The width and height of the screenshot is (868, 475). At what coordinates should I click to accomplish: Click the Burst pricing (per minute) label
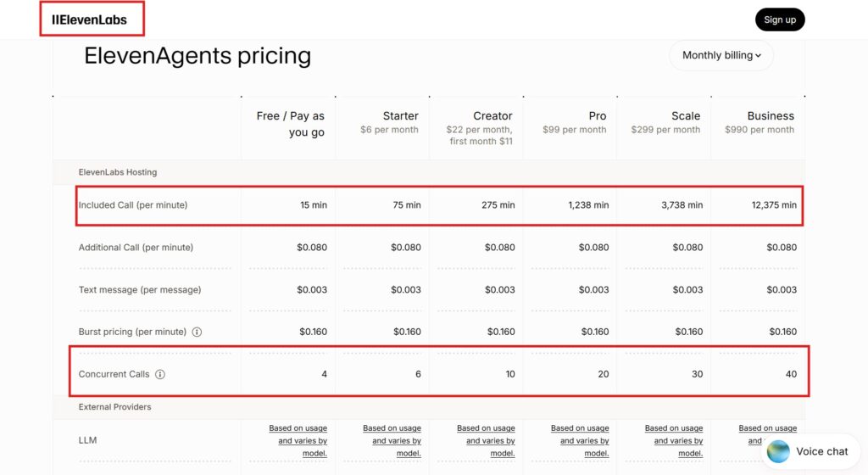coord(132,332)
